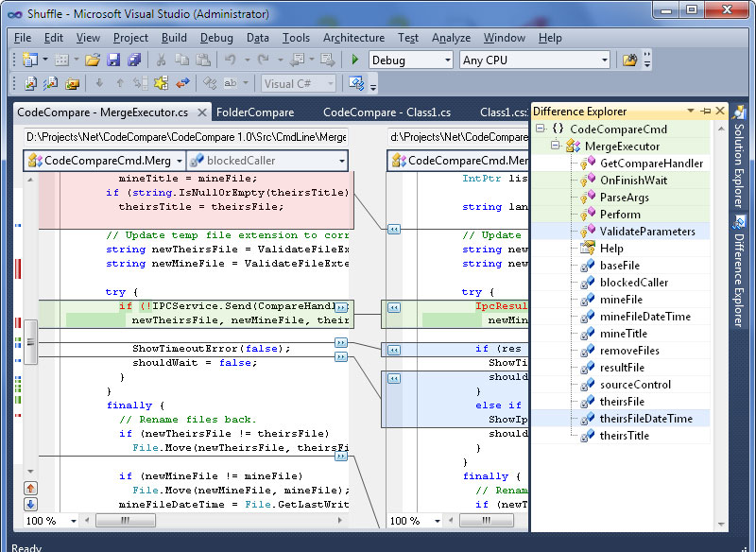
Task: Open the Any CPU platform dropdown
Action: coord(605,60)
